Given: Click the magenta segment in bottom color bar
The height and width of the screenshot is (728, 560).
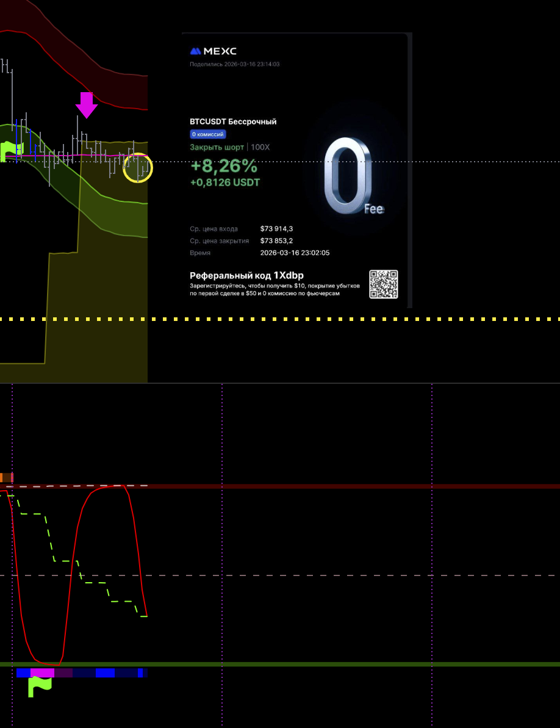Looking at the screenshot, I should pyautogui.click(x=42, y=672).
